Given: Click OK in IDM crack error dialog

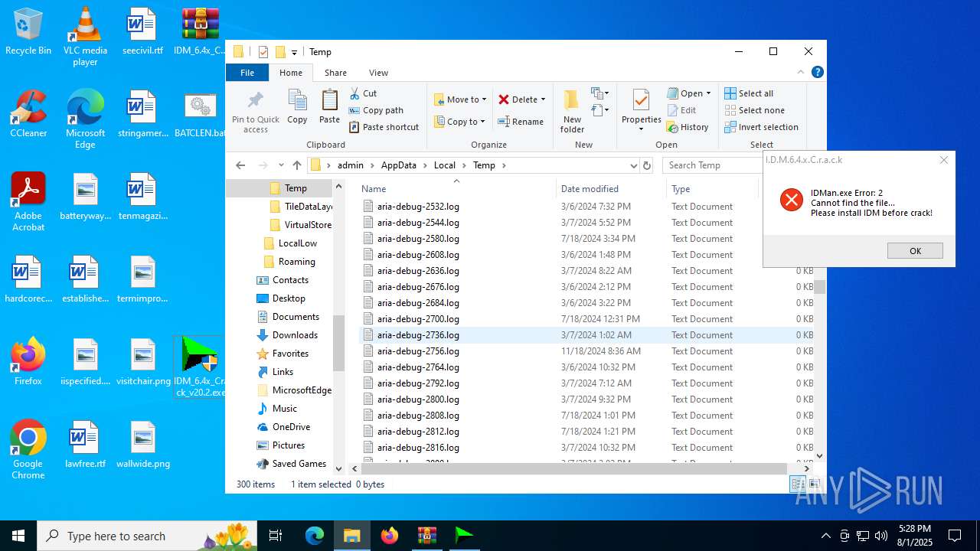Looking at the screenshot, I should tap(915, 251).
